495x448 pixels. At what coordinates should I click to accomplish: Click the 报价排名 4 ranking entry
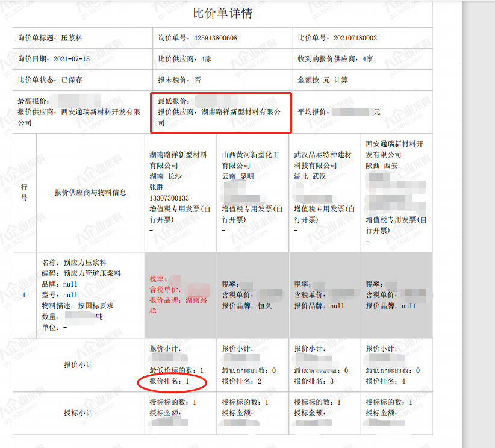click(387, 381)
